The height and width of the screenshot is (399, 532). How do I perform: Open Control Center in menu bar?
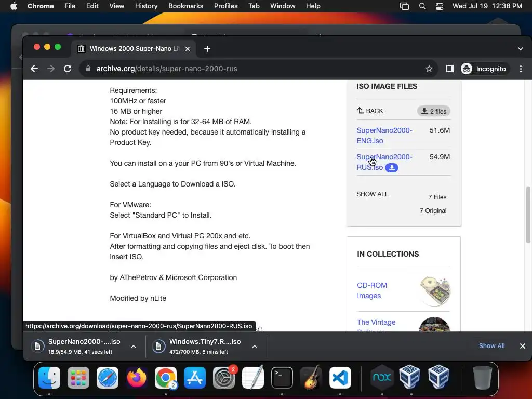pyautogui.click(x=440, y=6)
